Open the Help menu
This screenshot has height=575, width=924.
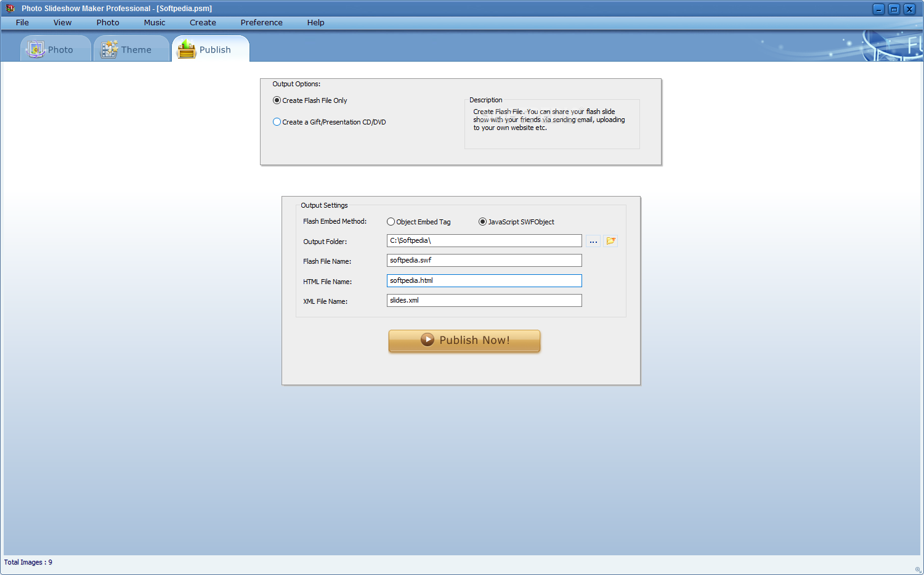click(315, 22)
